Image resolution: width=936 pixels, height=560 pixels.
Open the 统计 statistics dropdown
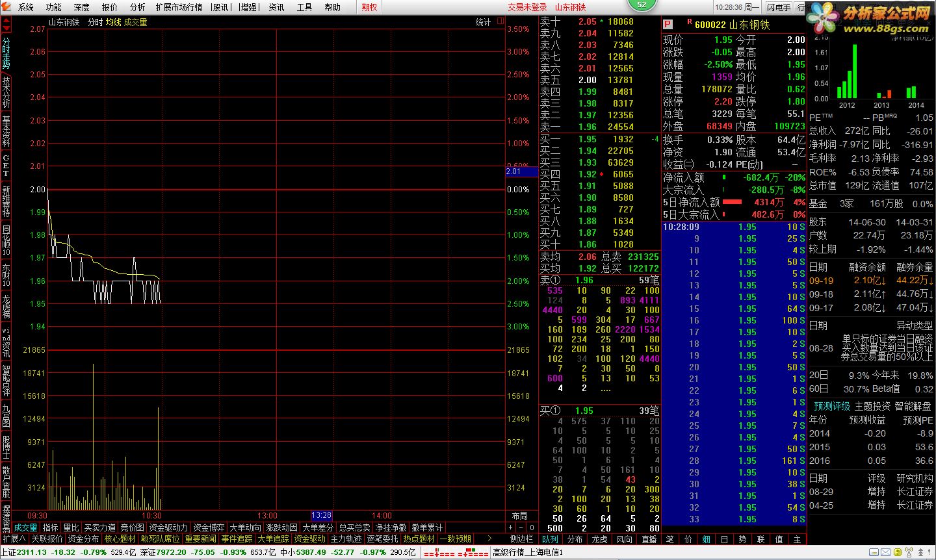point(483,22)
